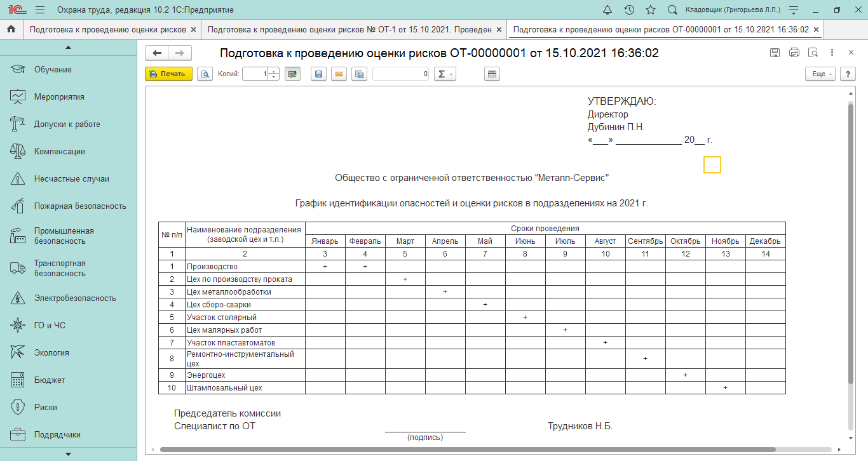This screenshot has height=461, width=868.
Task: Open the home page tab icon
Action: coord(11,29)
